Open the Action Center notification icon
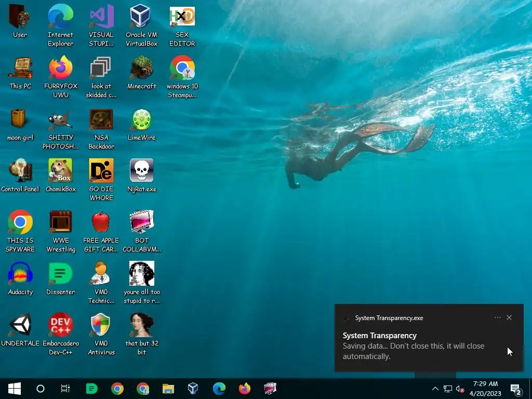The width and height of the screenshot is (532, 399). (x=516, y=389)
